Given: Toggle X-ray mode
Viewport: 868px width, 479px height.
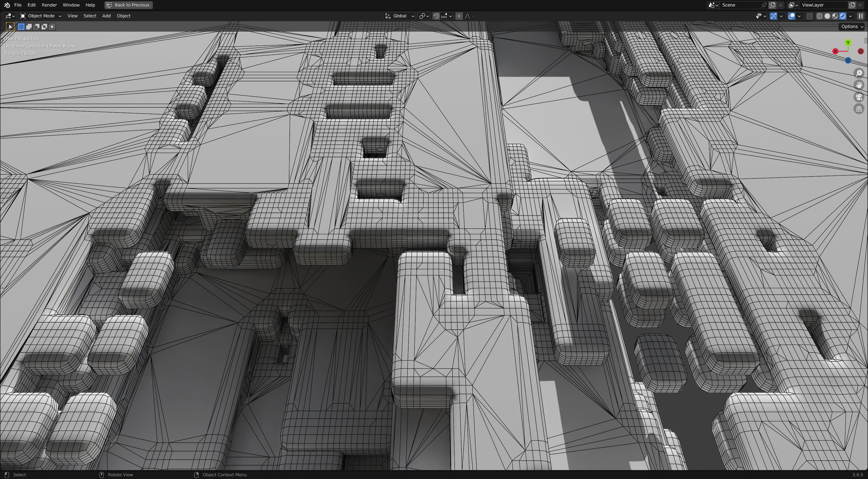Looking at the screenshot, I should pos(809,16).
